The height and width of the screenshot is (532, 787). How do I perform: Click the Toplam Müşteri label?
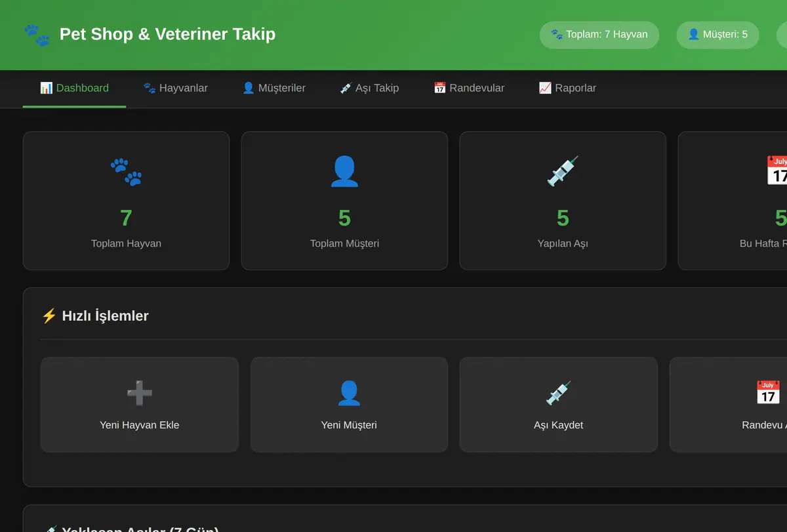point(344,243)
